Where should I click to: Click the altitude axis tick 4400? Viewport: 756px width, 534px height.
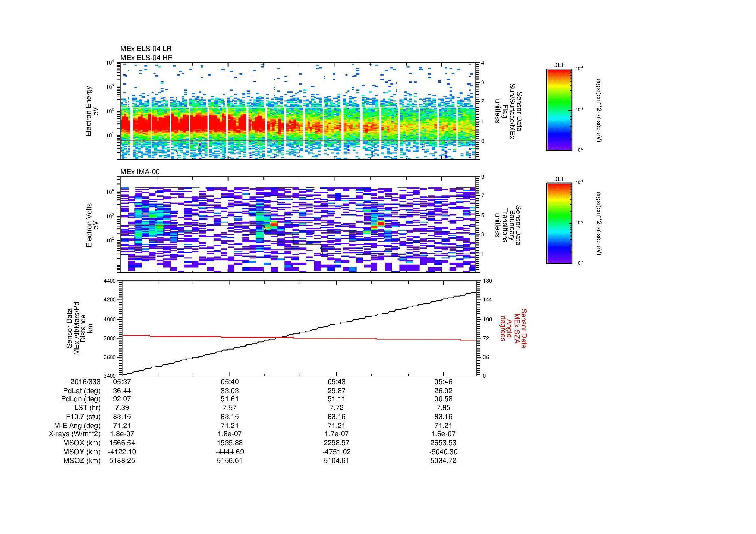[x=110, y=281]
